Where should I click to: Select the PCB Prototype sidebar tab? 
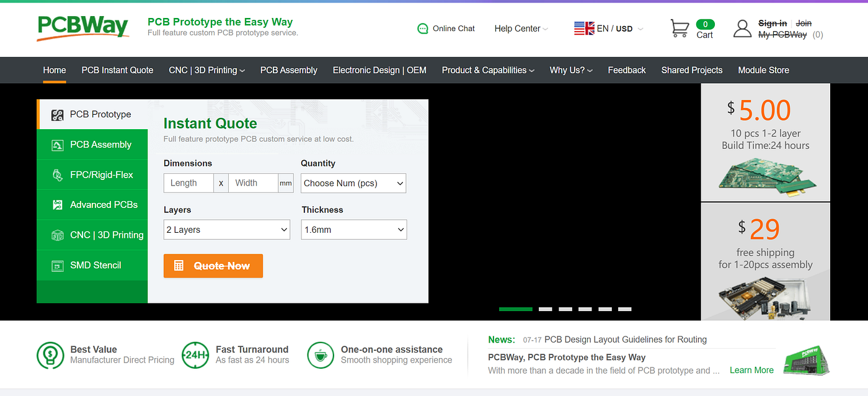tap(92, 114)
